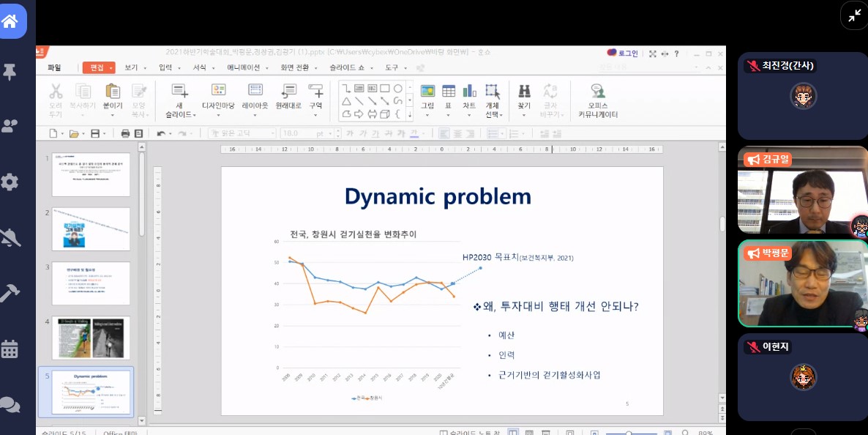Insert a chart using the 차트 icon
The height and width of the screenshot is (435, 868).
(468, 92)
